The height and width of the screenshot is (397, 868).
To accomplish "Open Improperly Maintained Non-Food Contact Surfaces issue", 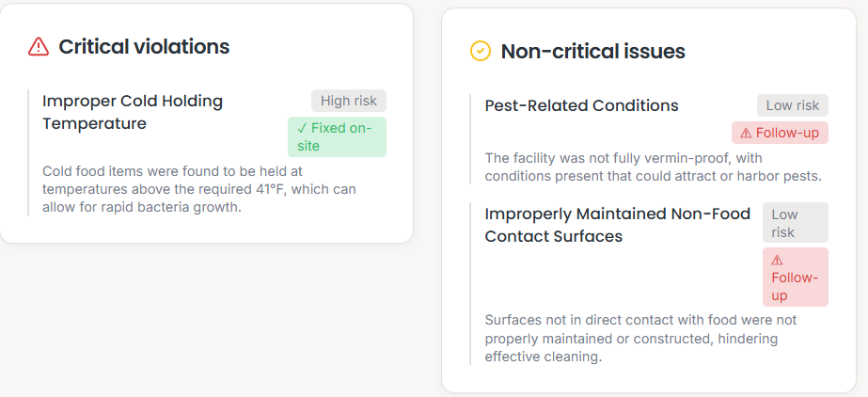I will click(x=617, y=225).
